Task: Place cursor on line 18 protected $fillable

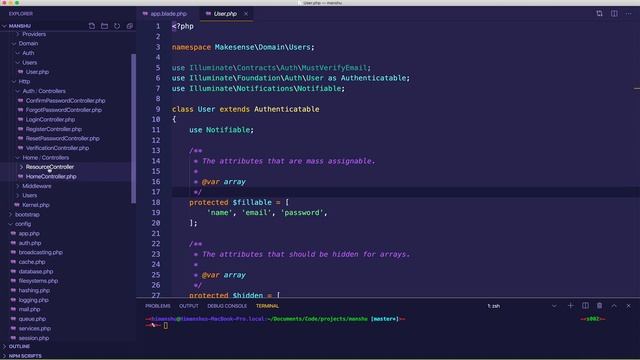Action: point(239,202)
